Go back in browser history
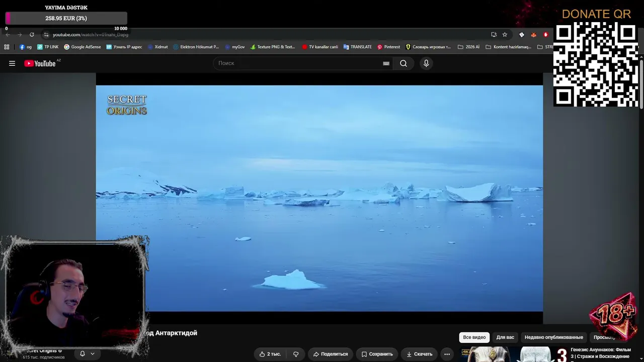644x362 pixels. pyautogui.click(x=7, y=35)
